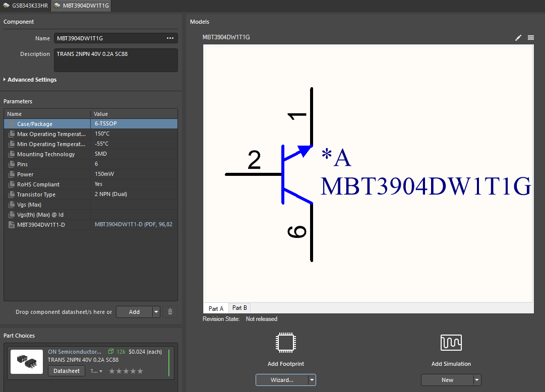Open the Datasheet for the ON Semiconductor part
The image size is (545, 392).
[66, 371]
